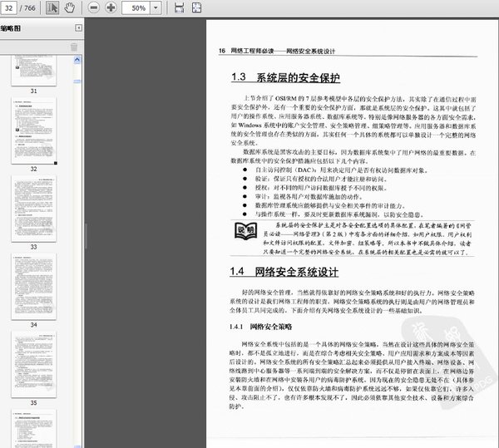Viewport: 499px width, 448px height.
Task: Delete selected thumbnail with trash icon
Action: [x=74, y=47]
